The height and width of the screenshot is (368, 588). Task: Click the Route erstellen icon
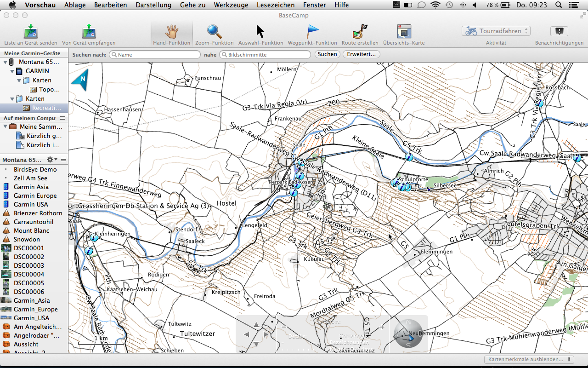pyautogui.click(x=360, y=32)
